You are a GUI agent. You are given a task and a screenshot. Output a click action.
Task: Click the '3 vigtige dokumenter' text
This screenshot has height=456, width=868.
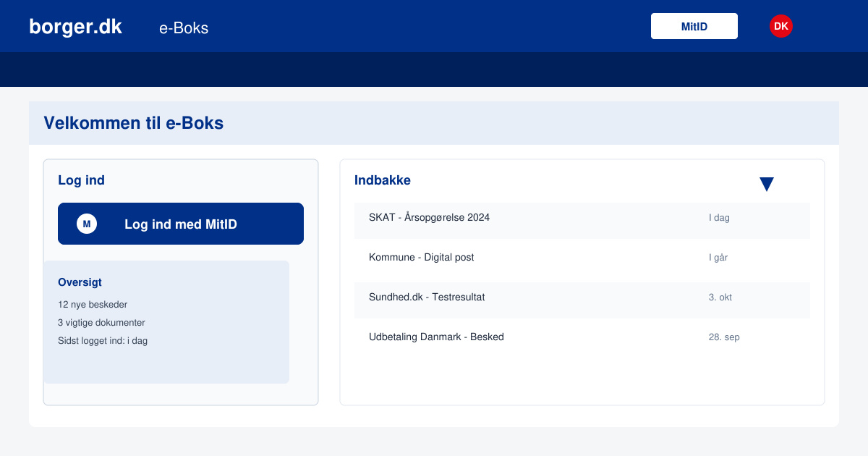tap(101, 323)
